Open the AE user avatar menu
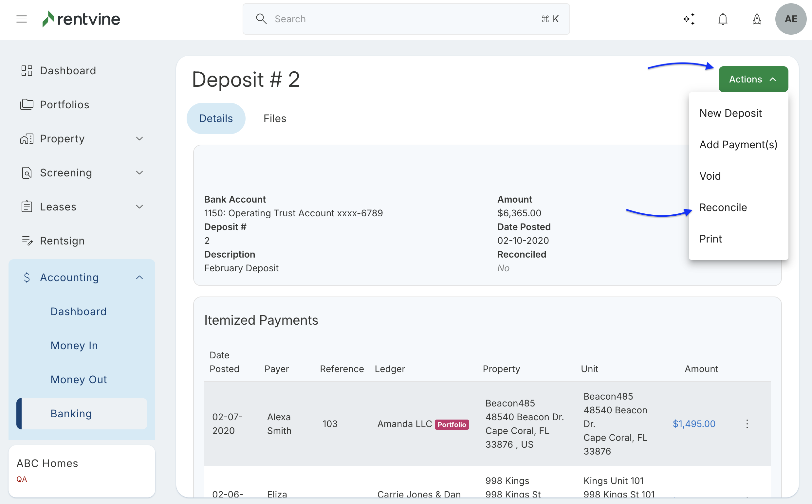Viewport: 812px width, 504px height. (x=791, y=19)
